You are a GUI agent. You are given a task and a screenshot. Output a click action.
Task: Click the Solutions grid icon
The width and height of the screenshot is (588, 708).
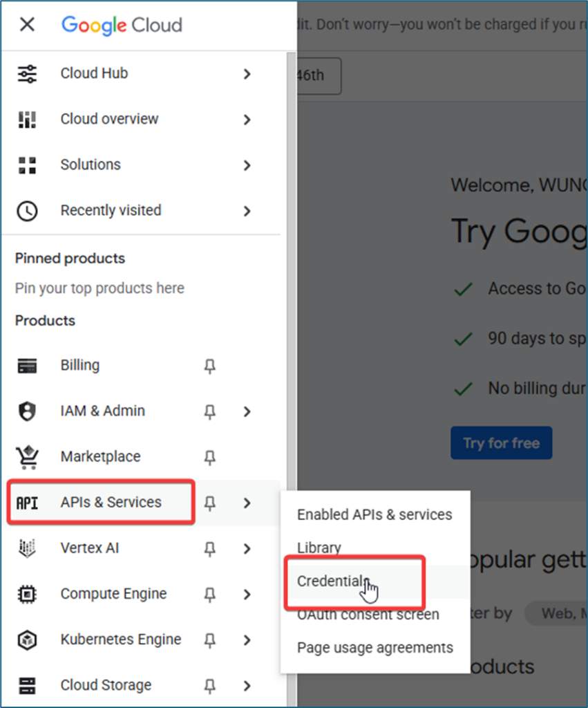[27, 165]
